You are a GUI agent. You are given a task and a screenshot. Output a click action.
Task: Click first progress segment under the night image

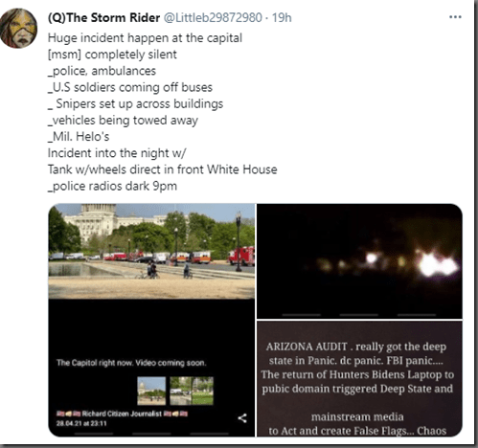[302, 315]
